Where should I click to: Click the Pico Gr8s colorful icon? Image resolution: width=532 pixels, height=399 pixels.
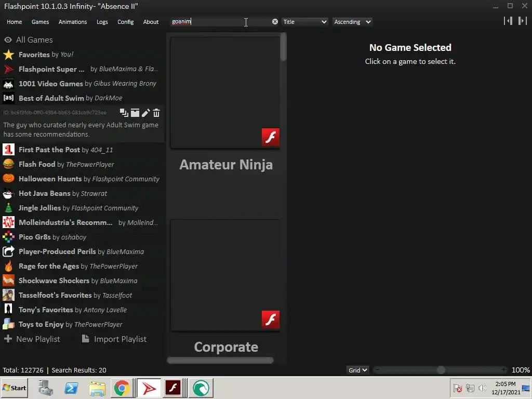click(x=8, y=237)
